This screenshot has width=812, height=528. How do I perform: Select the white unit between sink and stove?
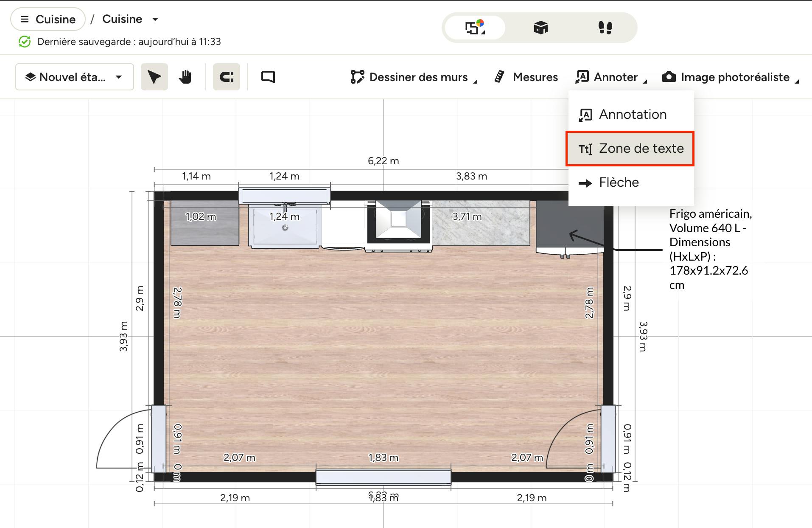pos(343,225)
